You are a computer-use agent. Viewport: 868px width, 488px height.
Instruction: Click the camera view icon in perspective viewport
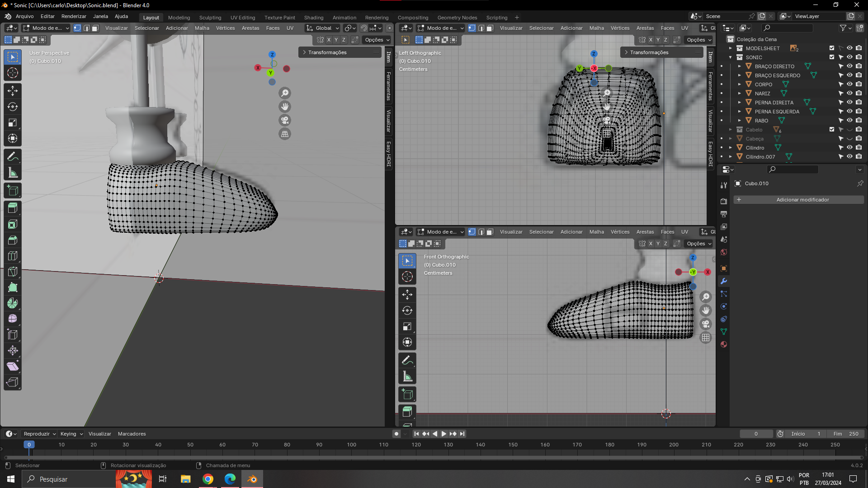coord(285,120)
